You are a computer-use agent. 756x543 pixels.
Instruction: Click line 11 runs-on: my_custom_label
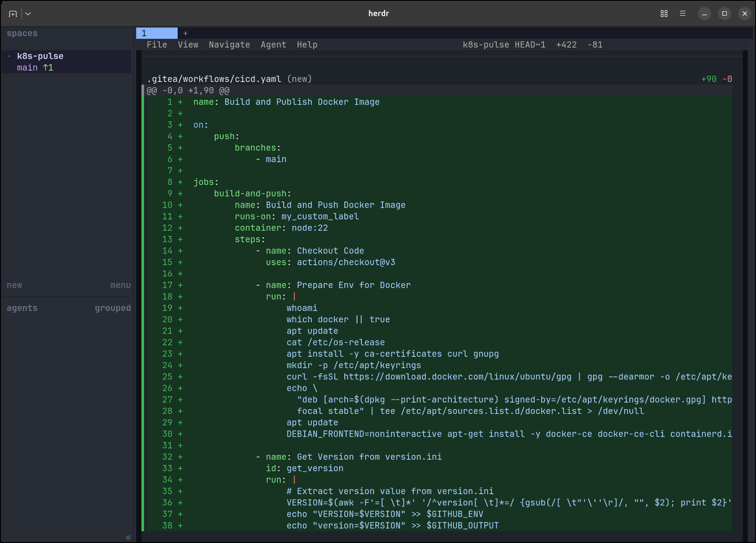(297, 216)
